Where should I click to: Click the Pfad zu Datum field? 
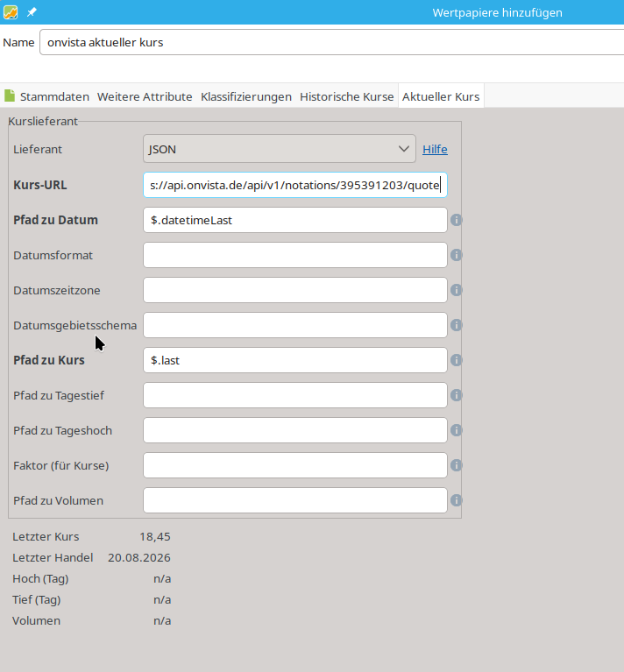(x=295, y=220)
